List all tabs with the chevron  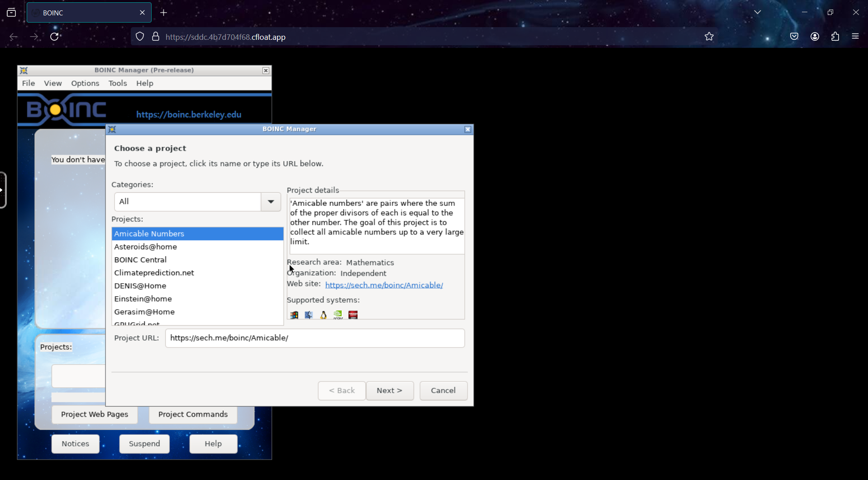(x=758, y=12)
